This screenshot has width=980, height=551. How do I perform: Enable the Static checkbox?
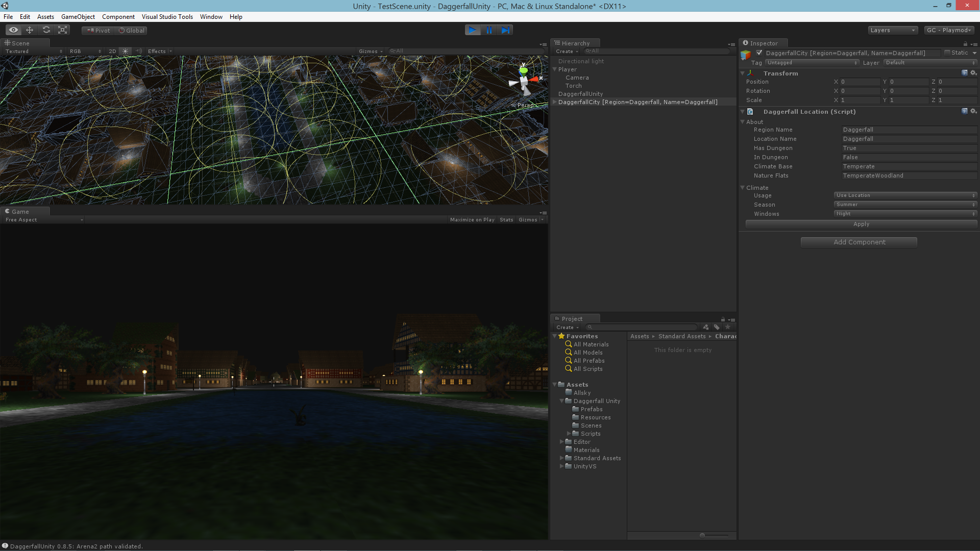(x=947, y=53)
